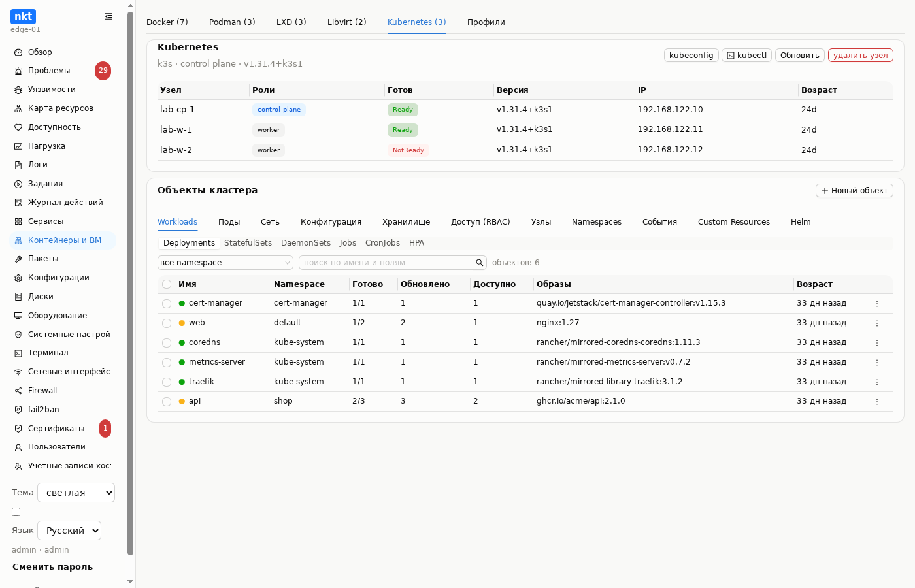Open the Helm tab
Image resolution: width=915 pixels, height=588 pixels.
tap(801, 222)
